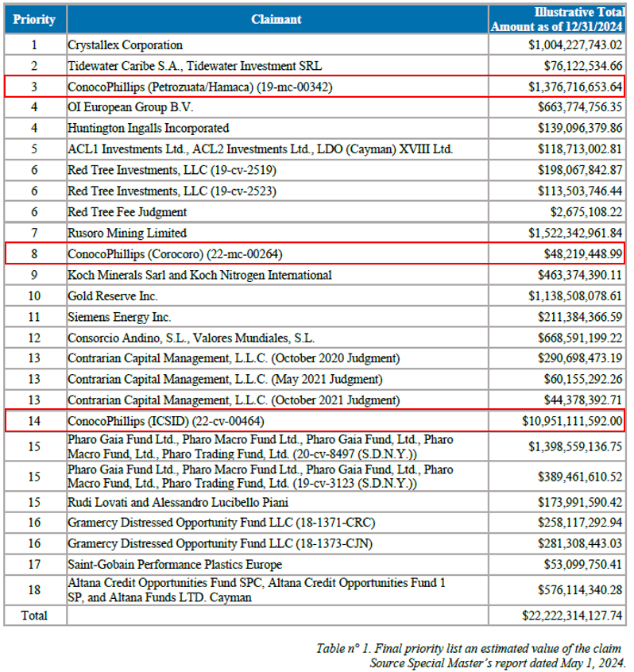
Task: Click priority number 7 cell
Action: (x=35, y=234)
